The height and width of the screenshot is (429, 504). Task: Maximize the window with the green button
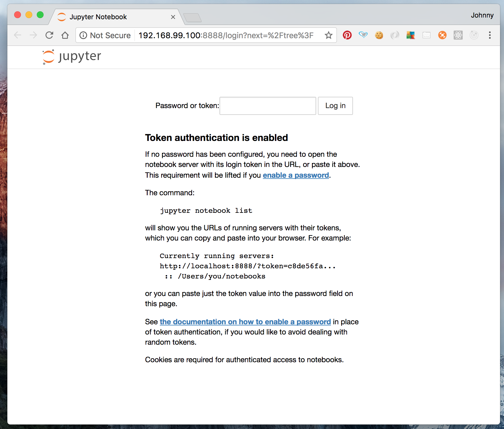click(x=40, y=15)
